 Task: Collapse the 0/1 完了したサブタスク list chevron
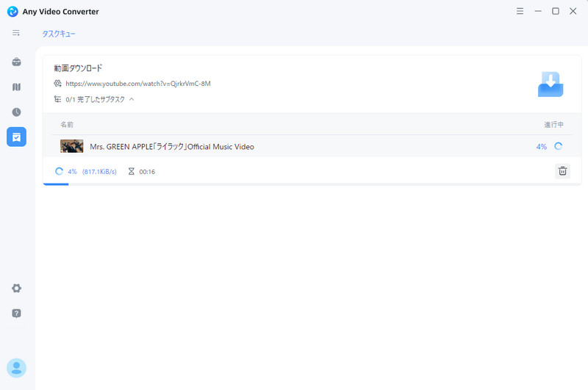tap(132, 99)
